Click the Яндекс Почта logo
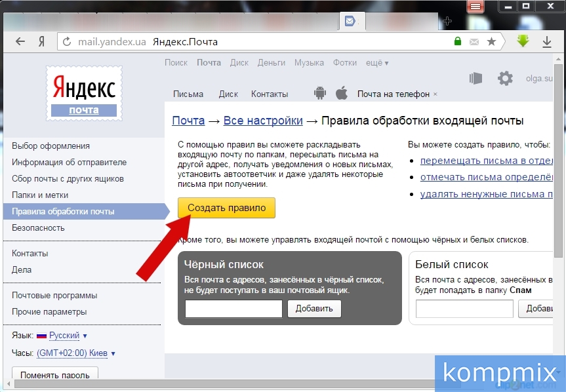This screenshot has height=392, width=566. [x=84, y=93]
